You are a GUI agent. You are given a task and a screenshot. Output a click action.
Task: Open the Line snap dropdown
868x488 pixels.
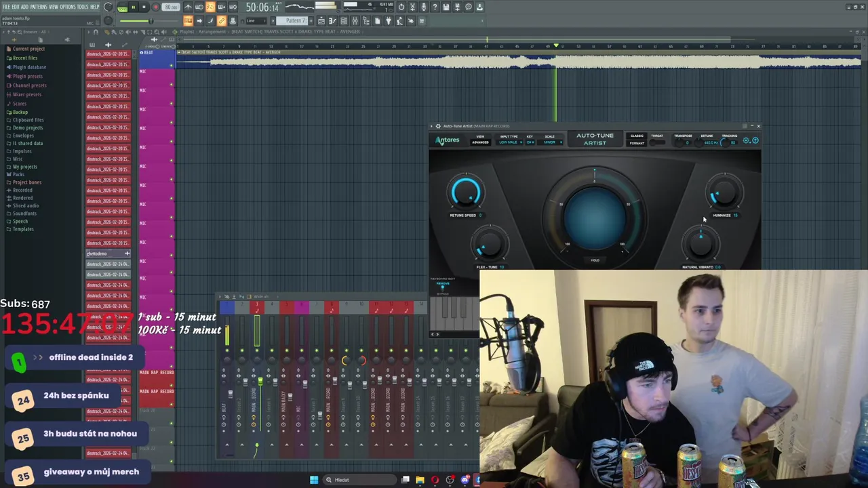pyautogui.click(x=256, y=20)
